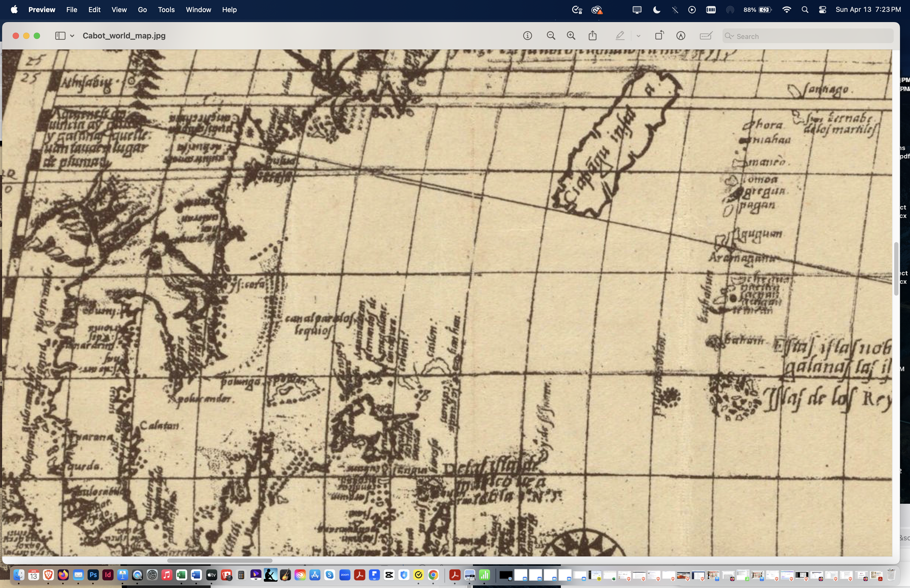This screenshot has height=588, width=910.
Task: Open Zoom from the Dock
Action: coord(344,575)
